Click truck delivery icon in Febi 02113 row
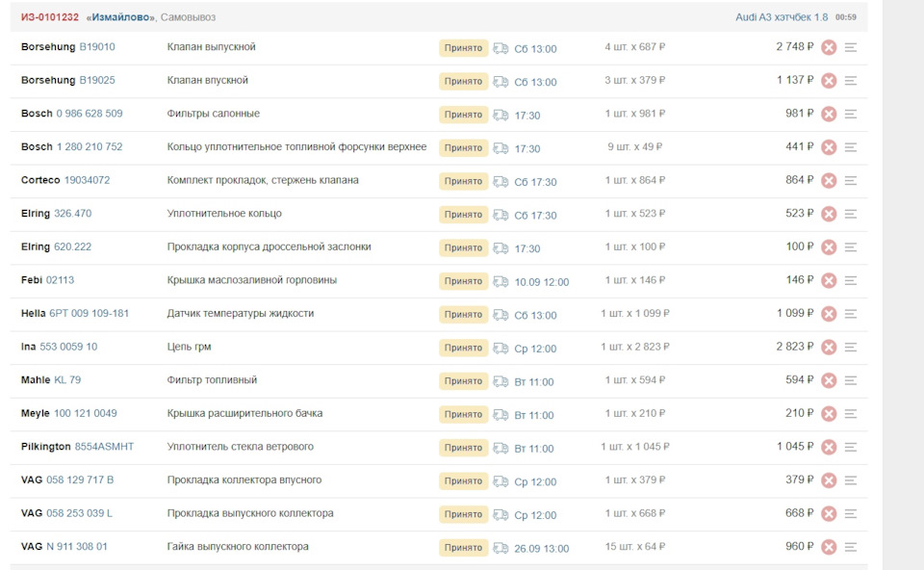 pyautogui.click(x=500, y=282)
